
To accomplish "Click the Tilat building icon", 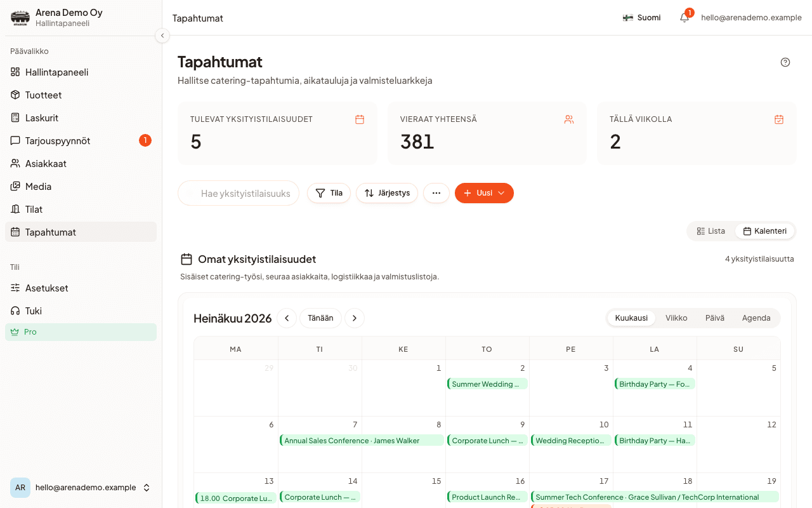I will pyautogui.click(x=15, y=209).
